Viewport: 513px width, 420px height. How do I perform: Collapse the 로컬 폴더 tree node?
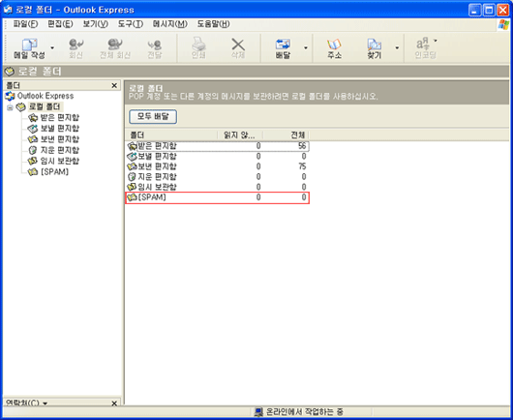coord(10,107)
